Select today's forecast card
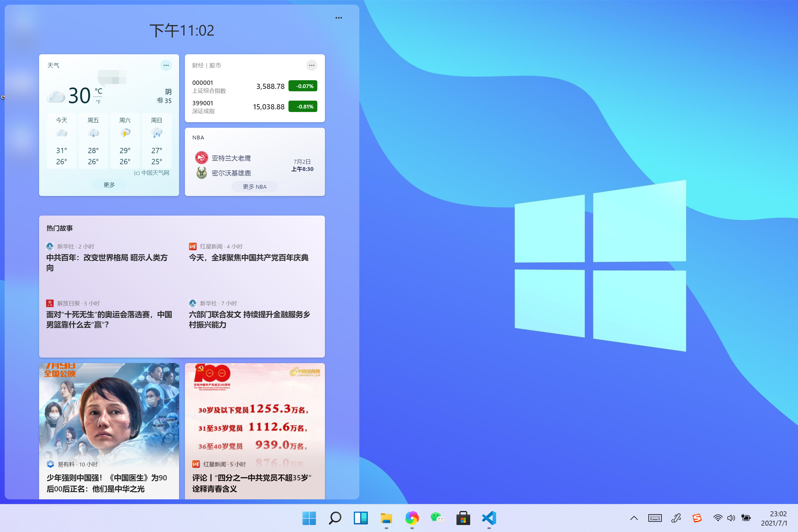 [x=62, y=141]
